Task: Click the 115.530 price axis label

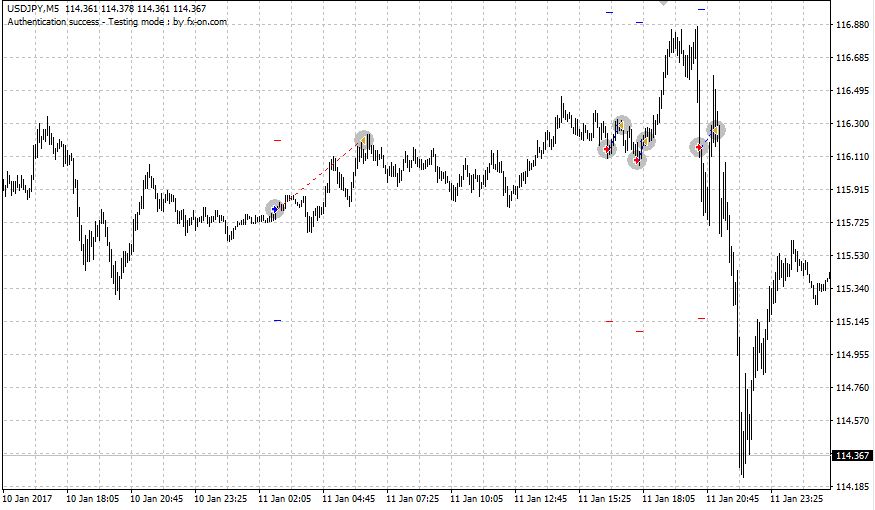Action: tap(853, 256)
